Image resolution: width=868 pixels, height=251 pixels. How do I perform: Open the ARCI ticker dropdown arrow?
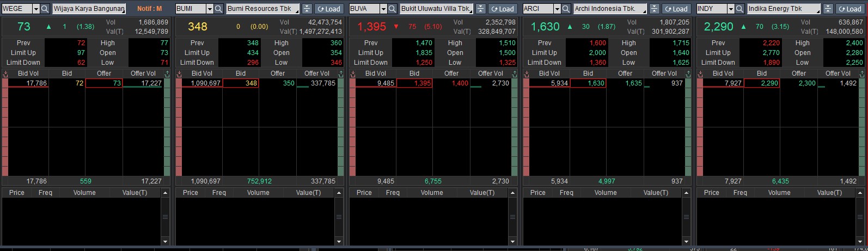(x=557, y=9)
